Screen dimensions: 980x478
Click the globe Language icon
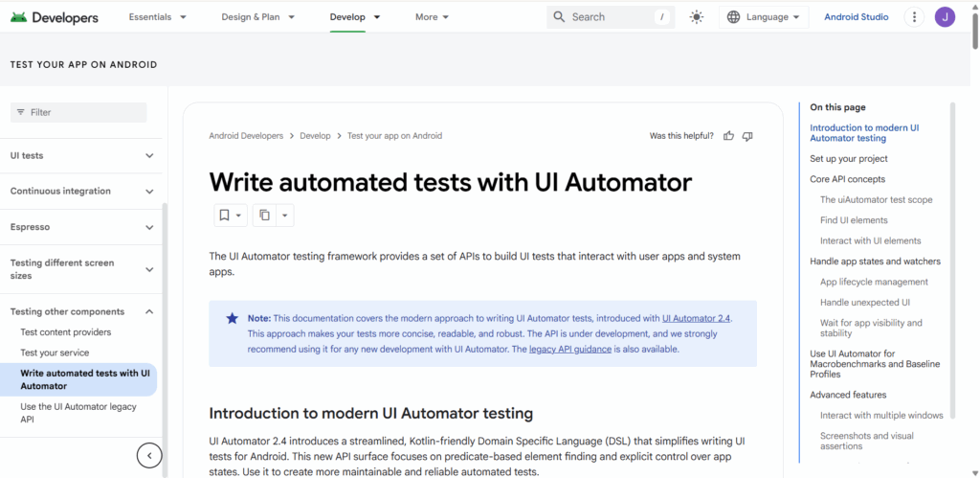(734, 17)
